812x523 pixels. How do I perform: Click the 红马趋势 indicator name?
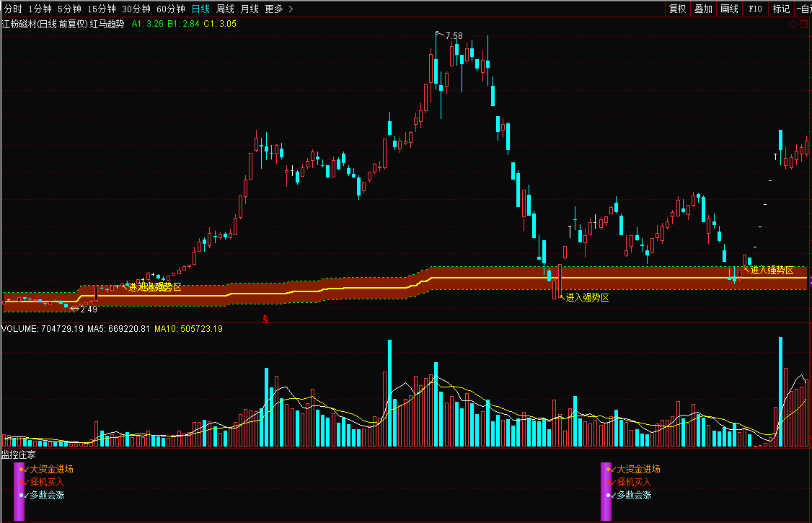[x=107, y=24]
